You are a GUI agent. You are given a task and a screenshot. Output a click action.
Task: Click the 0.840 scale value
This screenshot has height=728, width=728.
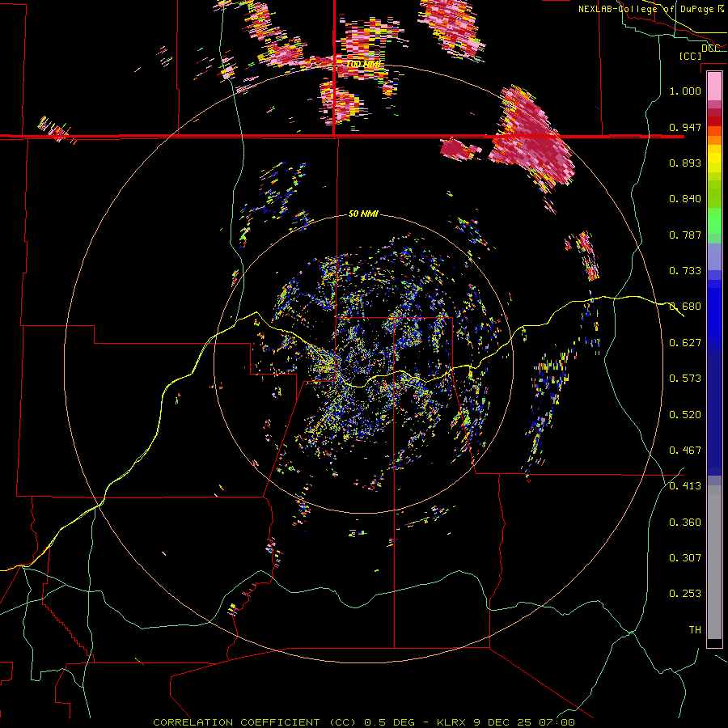click(685, 199)
